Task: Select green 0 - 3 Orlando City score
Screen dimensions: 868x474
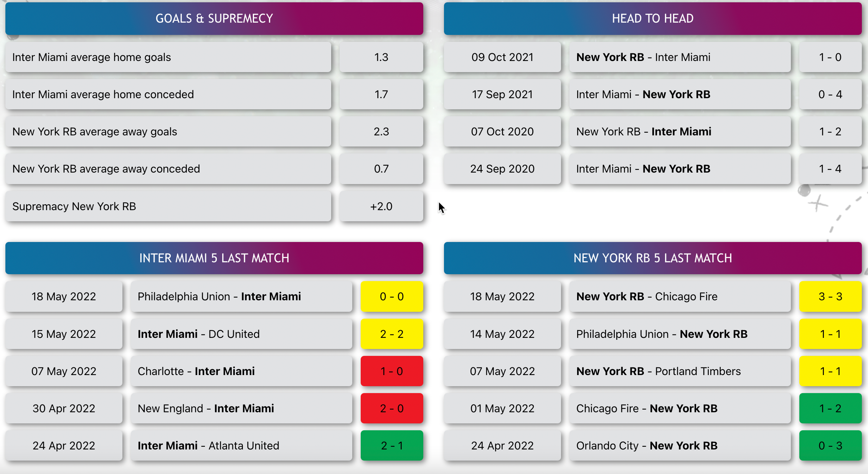Action: [x=830, y=446]
